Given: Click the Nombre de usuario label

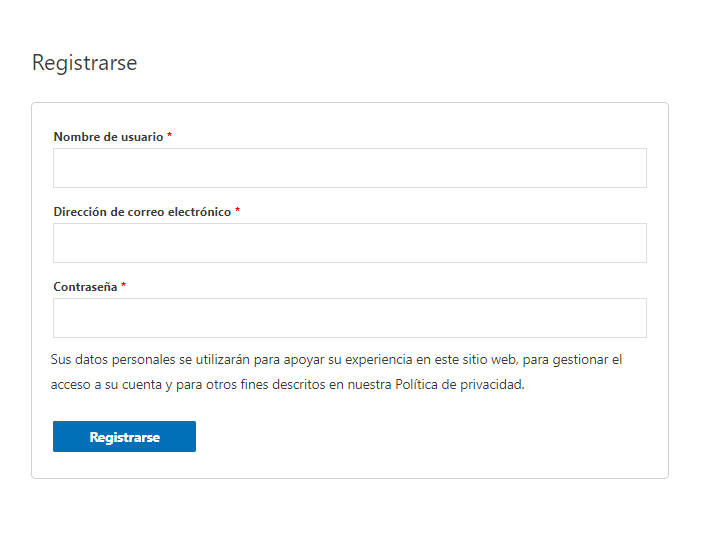Looking at the screenshot, I should pyautogui.click(x=109, y=137).
